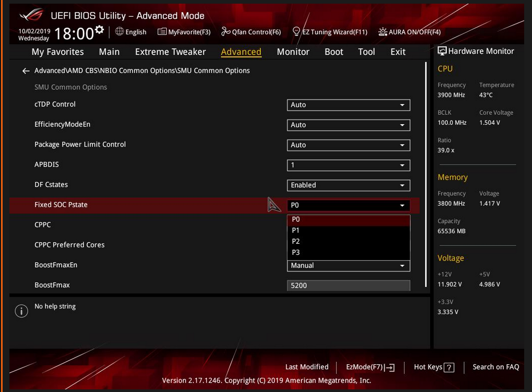The height and width of the screenshot is (392, 532).
Task: Click the CPU frequency value 3900 MHz
Action: (x=451, y=95)
